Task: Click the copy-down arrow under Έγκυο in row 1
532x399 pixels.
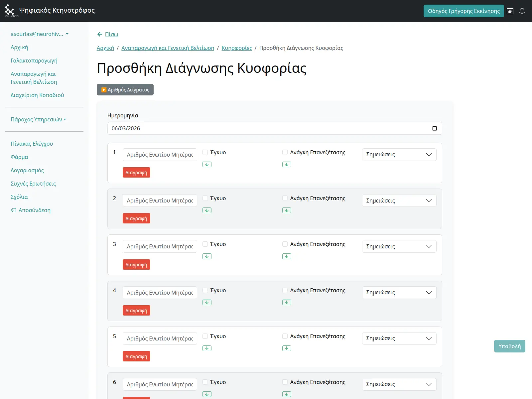Action: (207, 165)
